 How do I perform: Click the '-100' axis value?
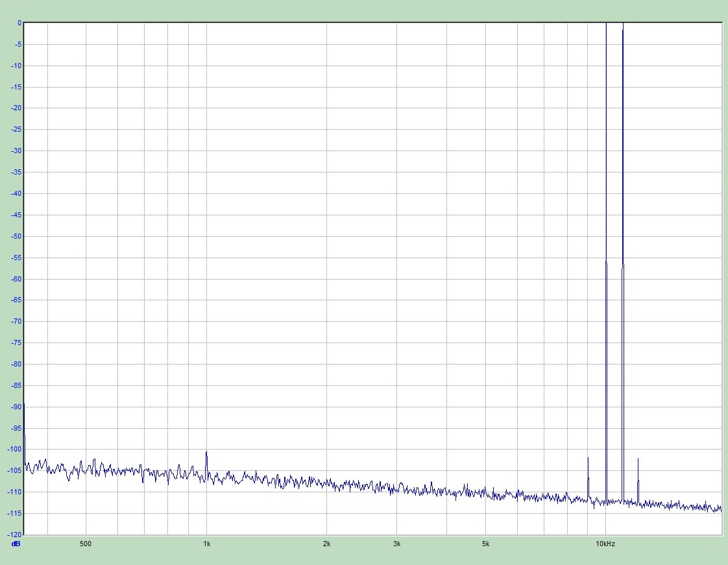point(14,449)
